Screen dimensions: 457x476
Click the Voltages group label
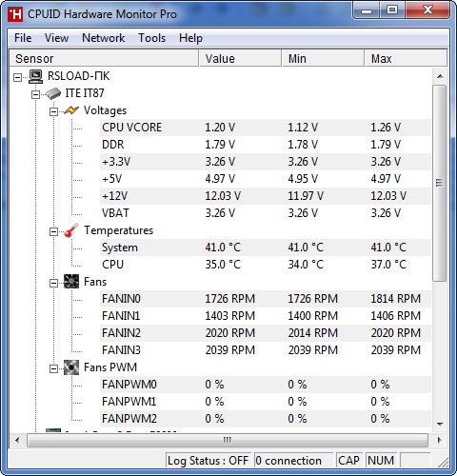(105, 110)
